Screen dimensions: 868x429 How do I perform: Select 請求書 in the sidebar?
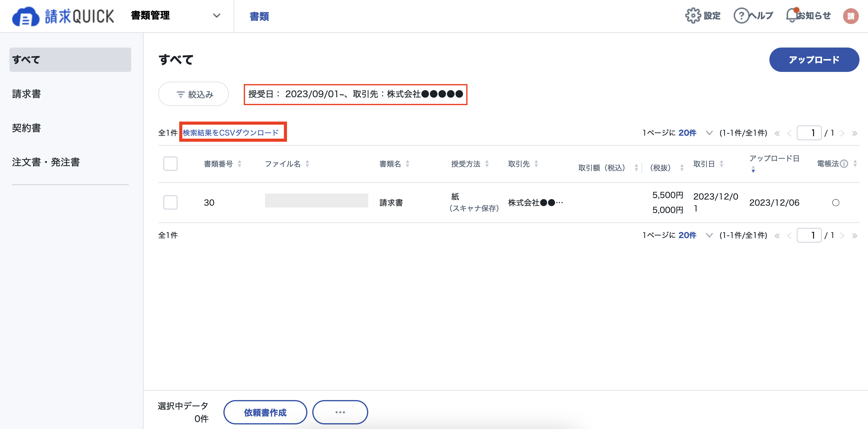click(26, 94)
